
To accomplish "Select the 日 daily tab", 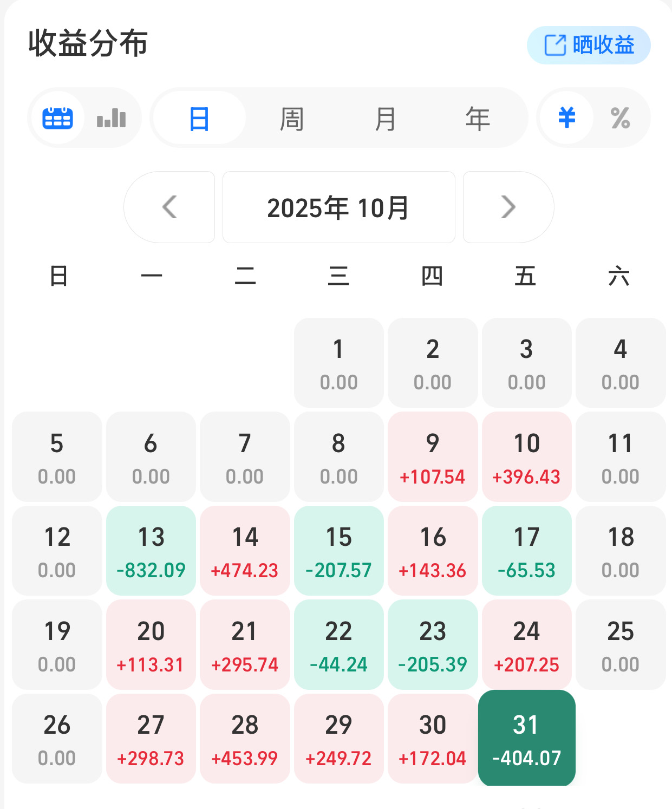I will point(199,119).
